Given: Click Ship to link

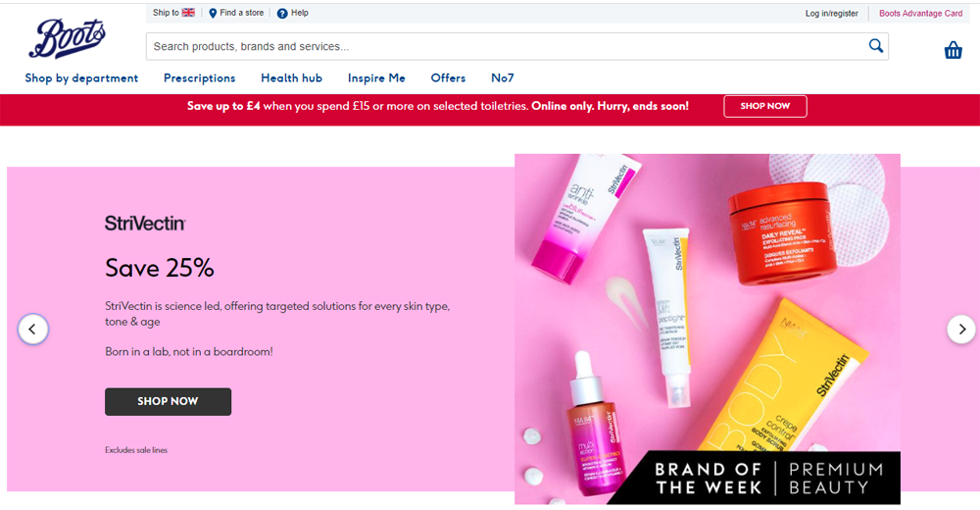Looking at the screenshot, I should point(166,13).
